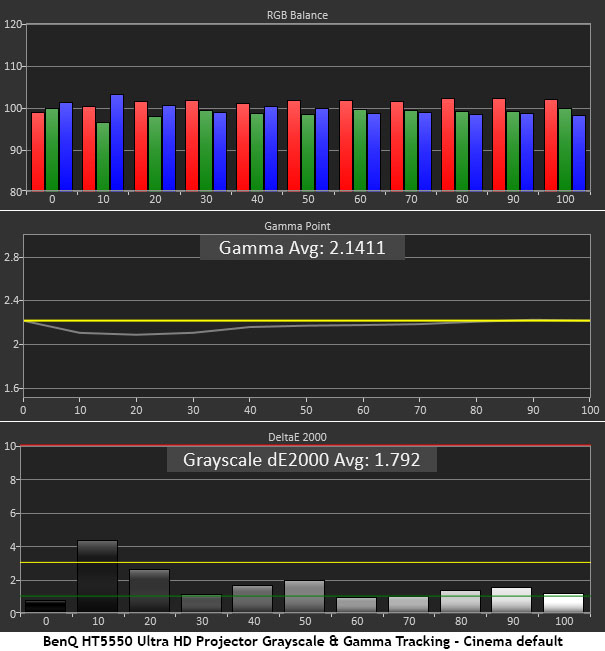
Task: Pick the red bar at 0 in RGB Balance
Action: [x=37, y=150]
